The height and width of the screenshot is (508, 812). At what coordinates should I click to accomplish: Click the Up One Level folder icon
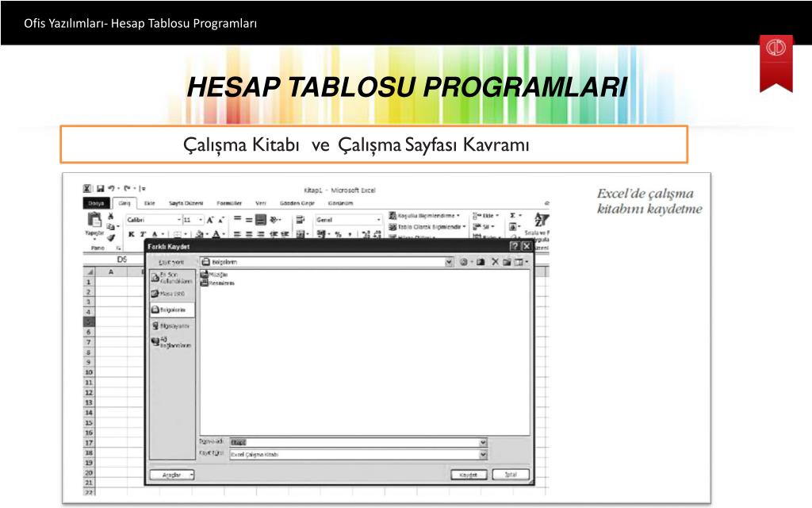[481, 262]
